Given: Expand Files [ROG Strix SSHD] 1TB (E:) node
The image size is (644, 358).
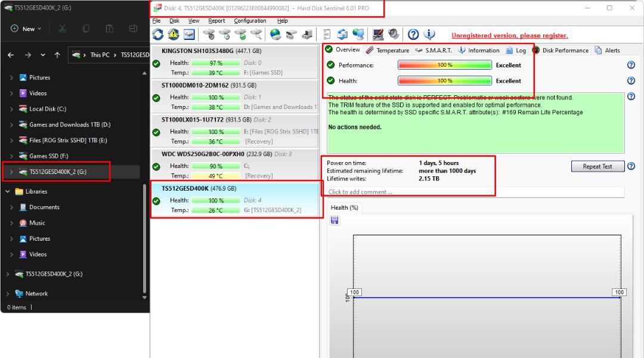Looking at the screenshot, I should (11, 140).
